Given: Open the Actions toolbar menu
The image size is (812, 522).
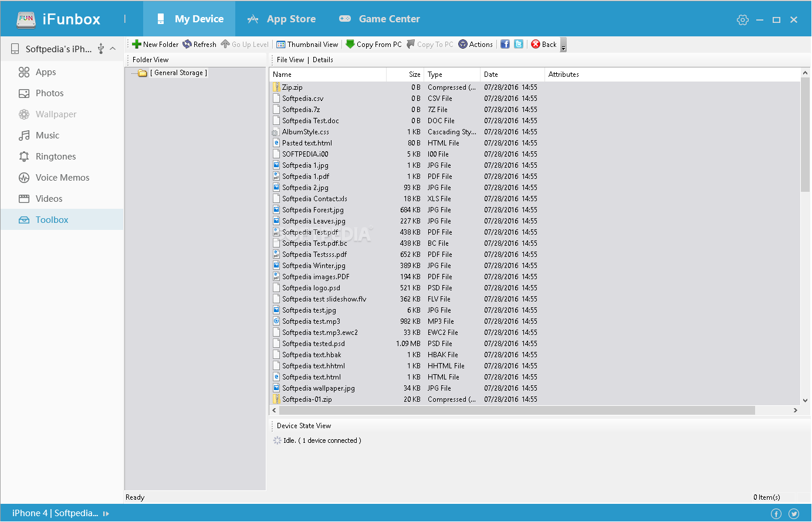Looking at the screenshot, I should tap(476, 45).
